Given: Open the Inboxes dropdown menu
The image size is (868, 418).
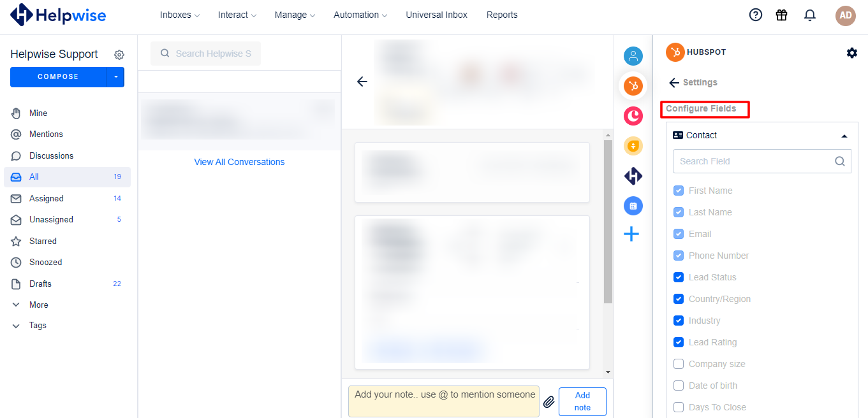Looking at the screenshot, I should [x=179, y=14].
